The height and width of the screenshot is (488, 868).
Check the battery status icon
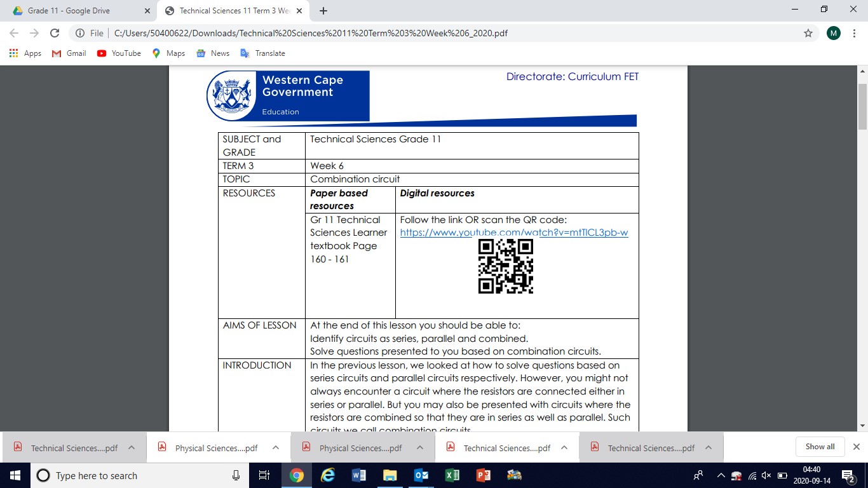click(x=782, y=475)
